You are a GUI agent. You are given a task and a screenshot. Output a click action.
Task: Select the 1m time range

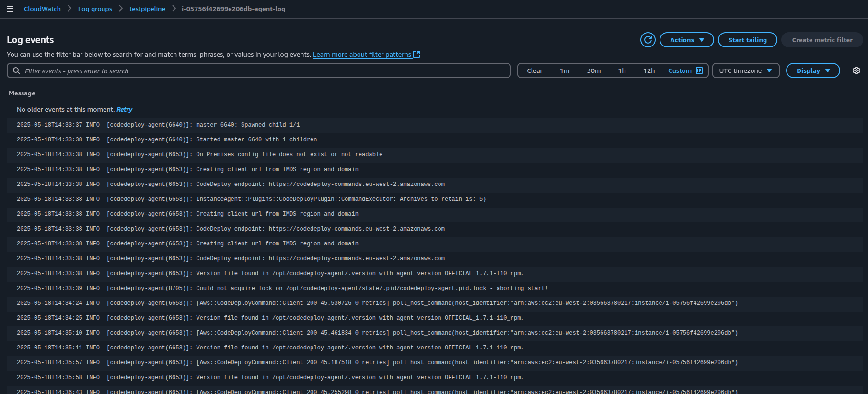[565, 70]
